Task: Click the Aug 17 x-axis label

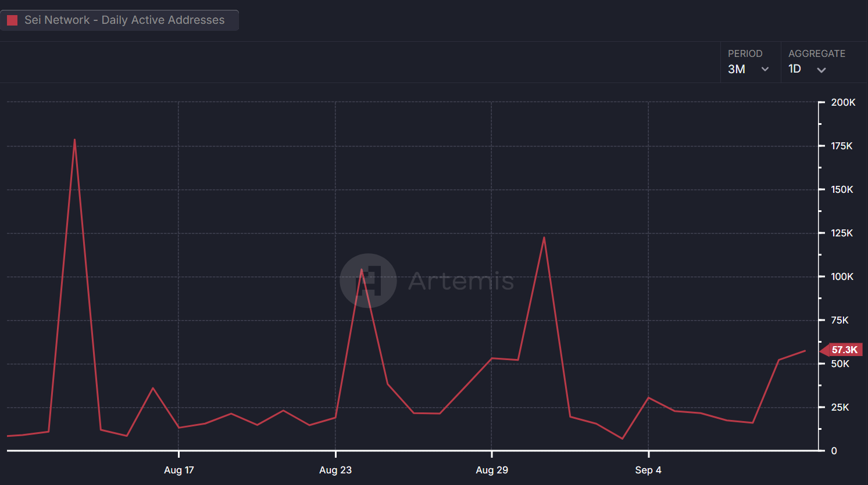Action: (179, 470)
